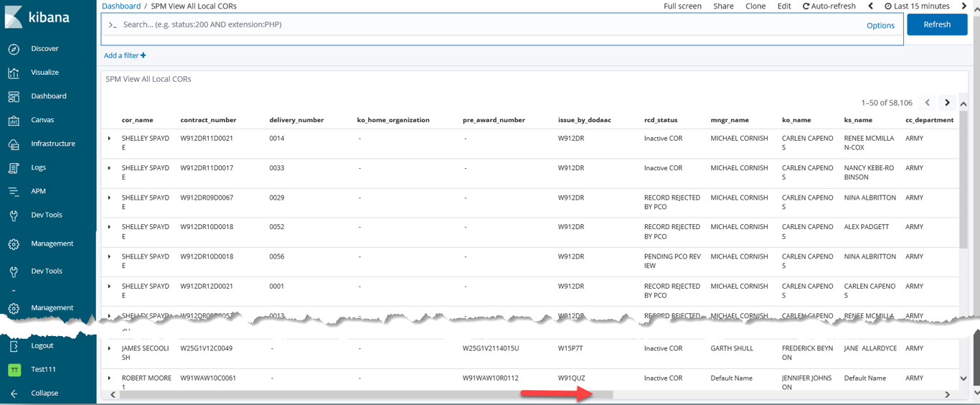This screenshot has height=405, width=980.
Task: Click pre-award number W25G1V2114015U
Action: point(491,348)
